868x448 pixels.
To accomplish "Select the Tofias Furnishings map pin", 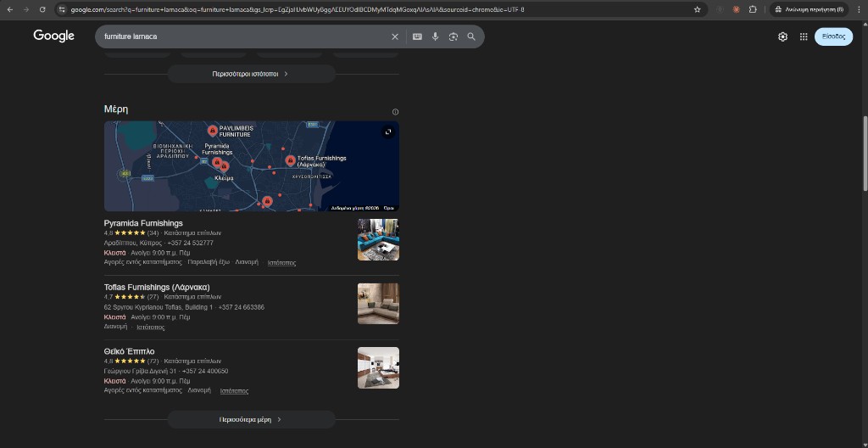I will (x=290, y=161).
